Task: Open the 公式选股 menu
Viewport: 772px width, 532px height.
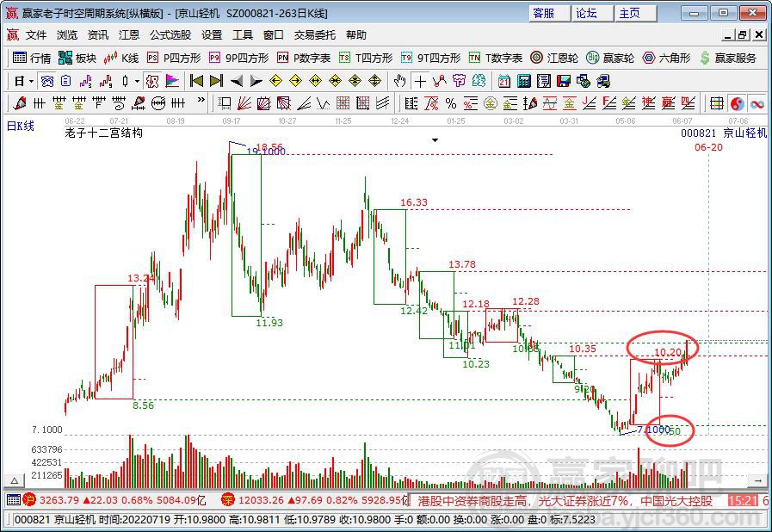Action: [170, 35]
